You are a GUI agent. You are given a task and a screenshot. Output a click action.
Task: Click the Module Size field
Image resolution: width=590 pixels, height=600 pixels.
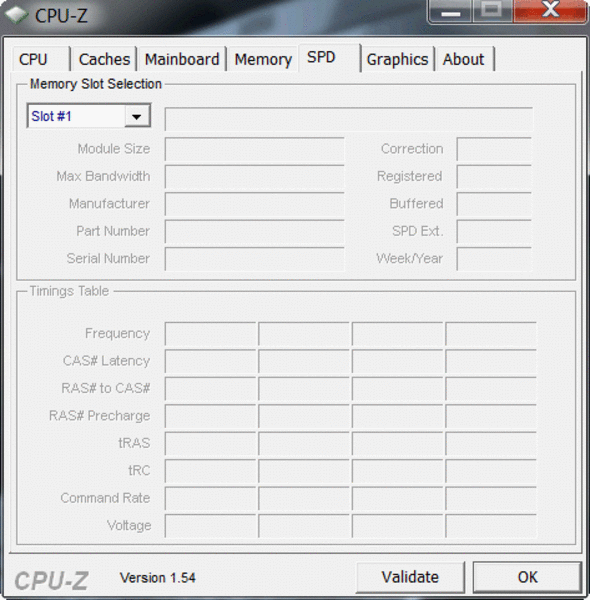click(254, 149)
